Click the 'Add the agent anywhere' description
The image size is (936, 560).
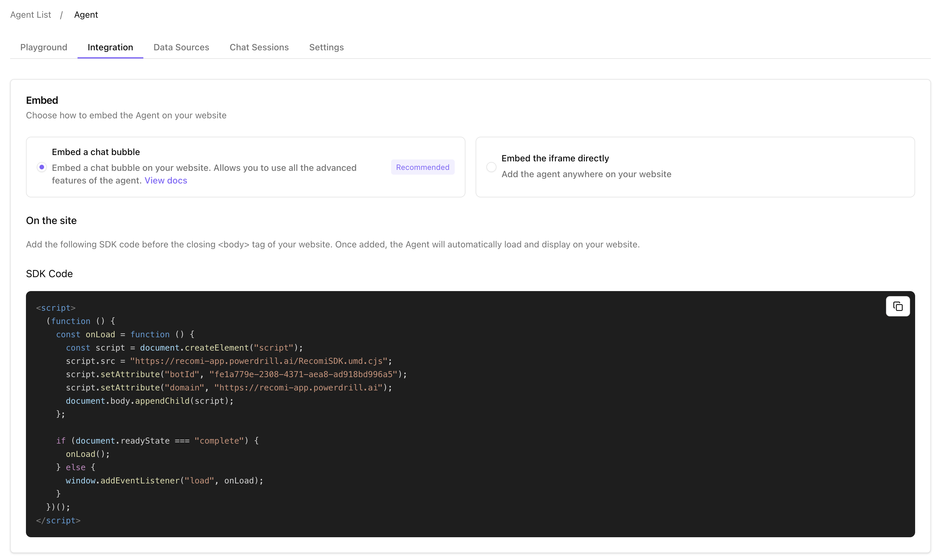coord(586,174)
